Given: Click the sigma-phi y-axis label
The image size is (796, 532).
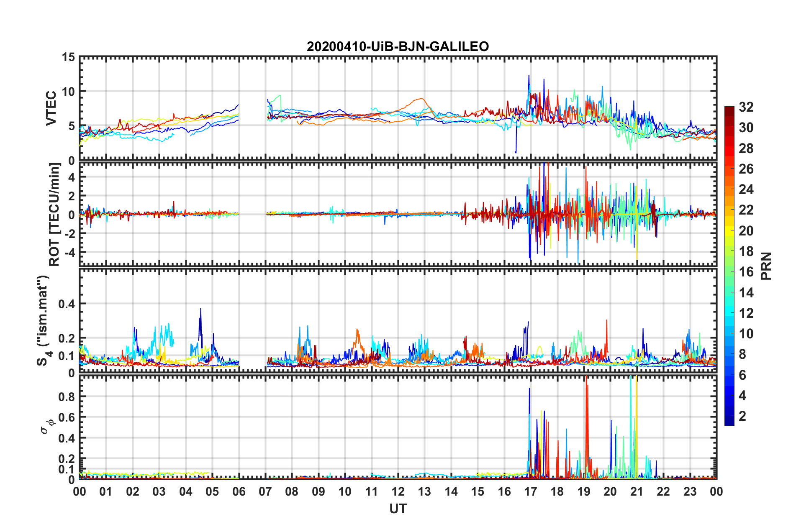Looking at the screenshot, I should click(47, 426).
